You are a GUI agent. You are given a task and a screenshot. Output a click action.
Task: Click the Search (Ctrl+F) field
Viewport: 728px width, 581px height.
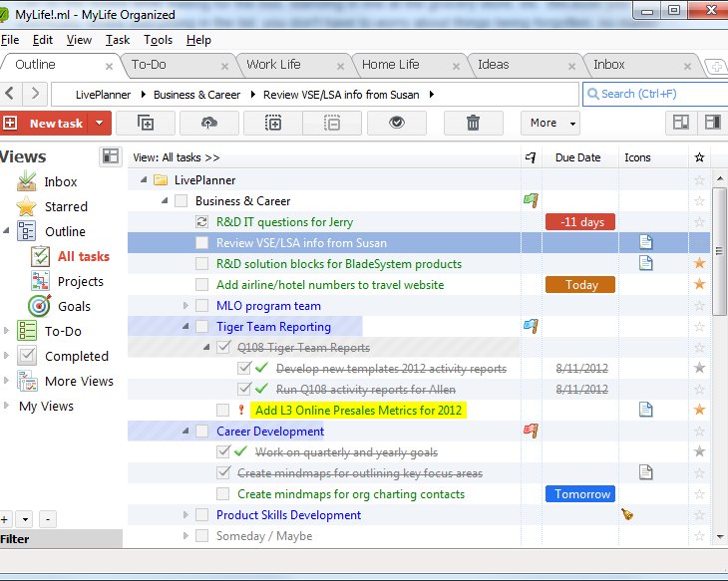tap(654, 95)
